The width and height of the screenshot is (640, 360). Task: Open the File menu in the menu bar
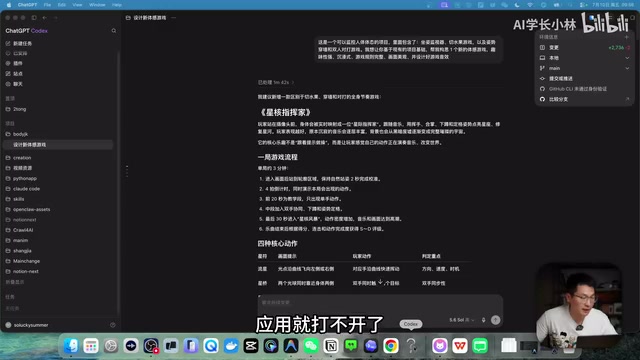47,5
